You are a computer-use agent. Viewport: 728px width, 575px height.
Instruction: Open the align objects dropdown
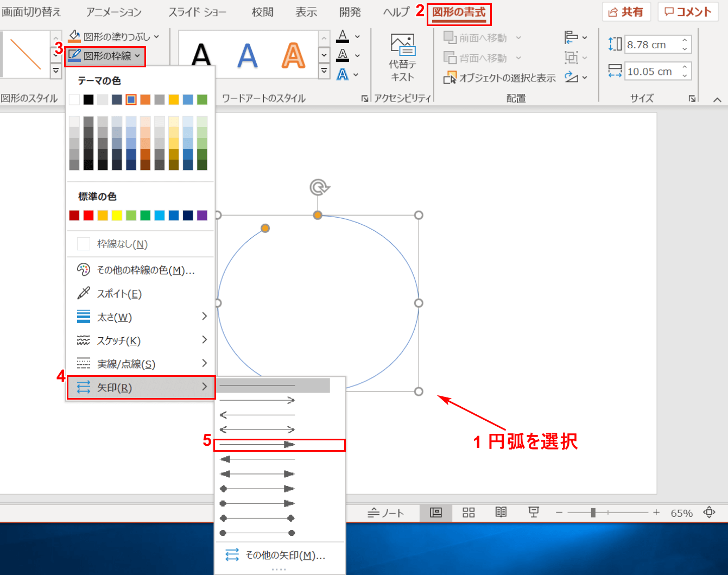click(x=575, y=37)
